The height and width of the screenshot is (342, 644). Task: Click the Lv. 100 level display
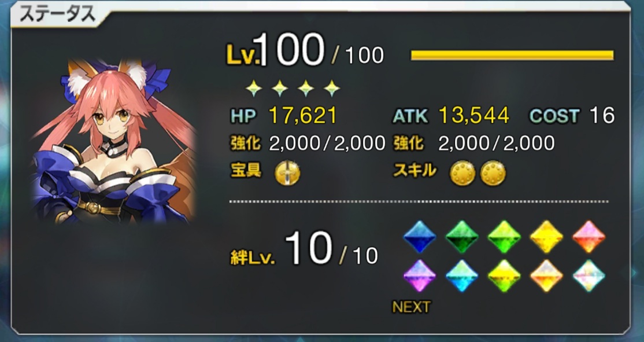pyautogui.click(x=305, y=50)
